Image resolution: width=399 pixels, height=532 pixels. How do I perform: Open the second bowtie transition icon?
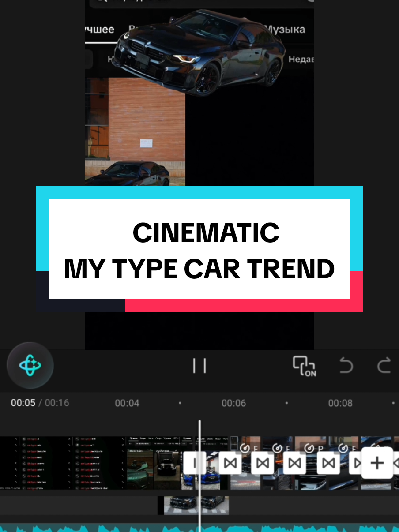(x=263, y=463)
